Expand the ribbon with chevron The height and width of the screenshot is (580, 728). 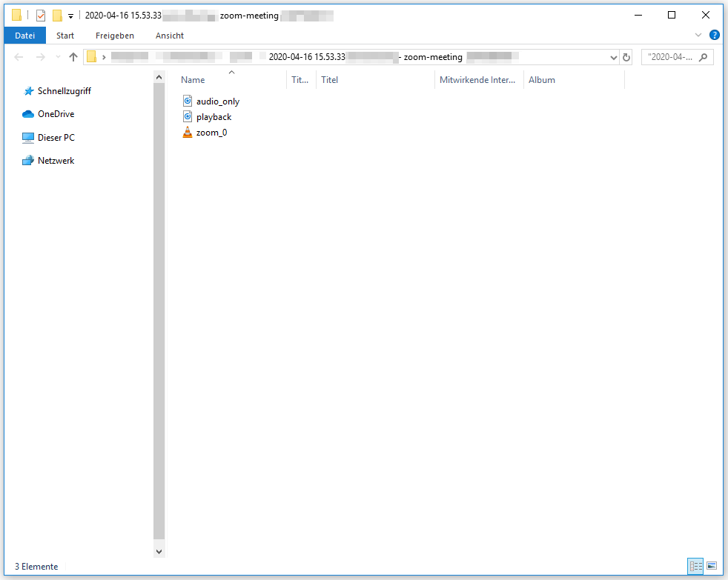[x=698, y=35]
